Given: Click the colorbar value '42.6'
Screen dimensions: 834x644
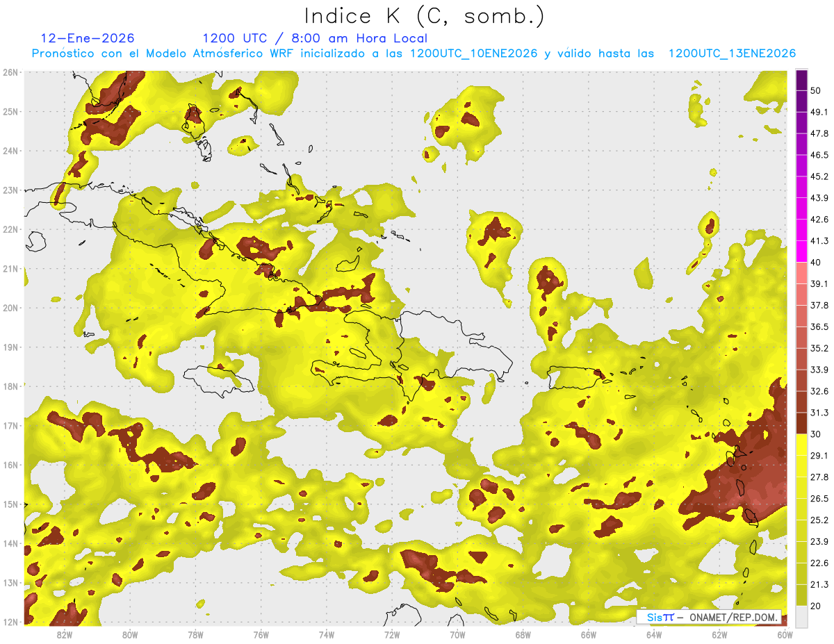Looking at the screenshot, I should (819, 220).
